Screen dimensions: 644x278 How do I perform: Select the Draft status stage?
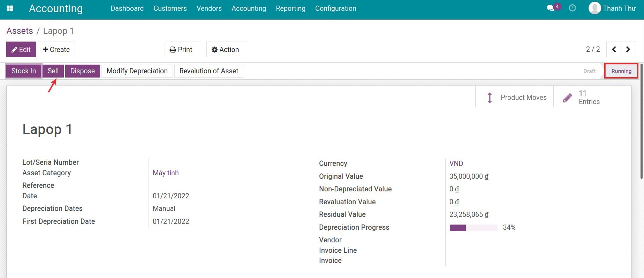click(x=589, y=71)
